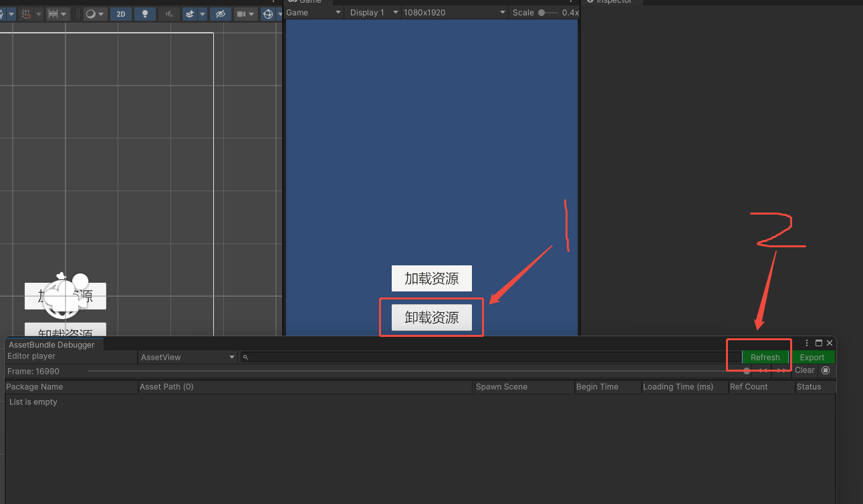This screenshot has height=504, width=863.
Task: Open the Game view mode dropdown
Action: click(314, 13)
